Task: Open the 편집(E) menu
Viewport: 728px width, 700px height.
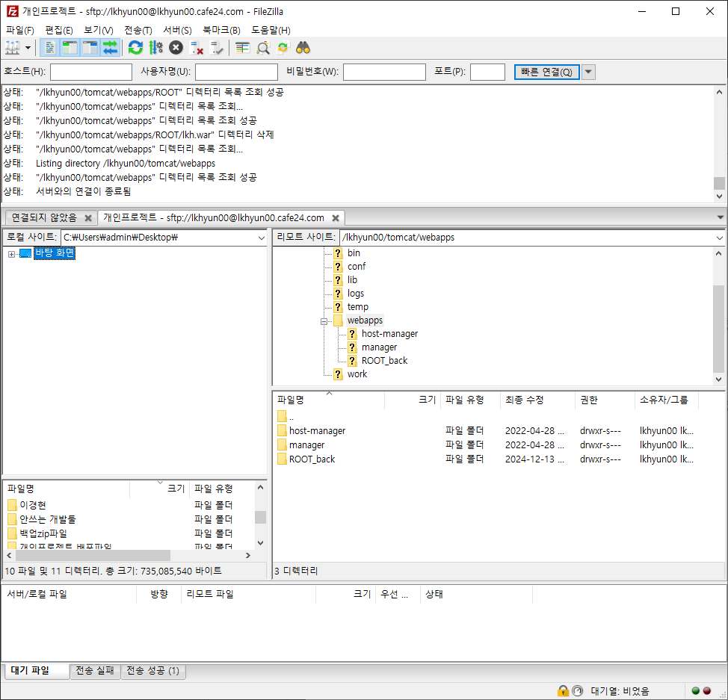Action: (x=59, y=30)
